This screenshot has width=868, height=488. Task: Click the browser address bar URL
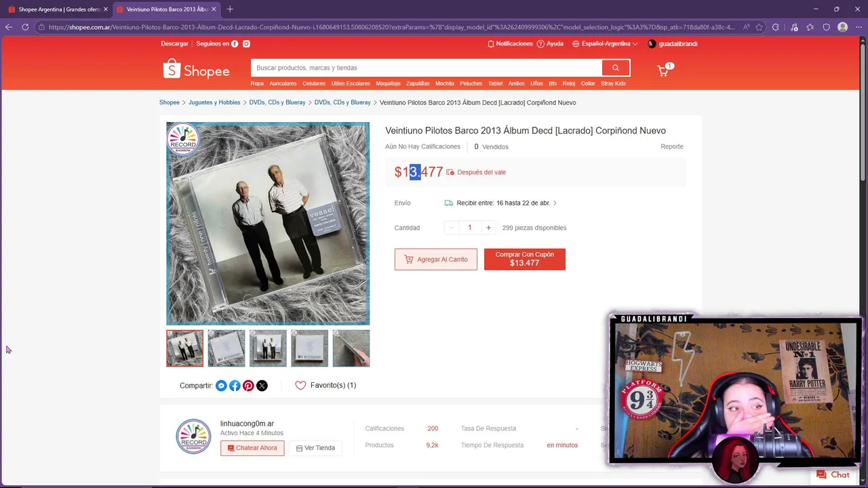[391, 27]
